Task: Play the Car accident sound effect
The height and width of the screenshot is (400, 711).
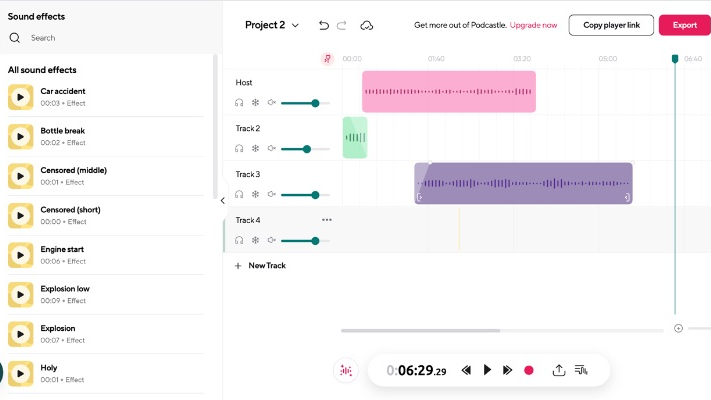Action: tap(21, 96)
